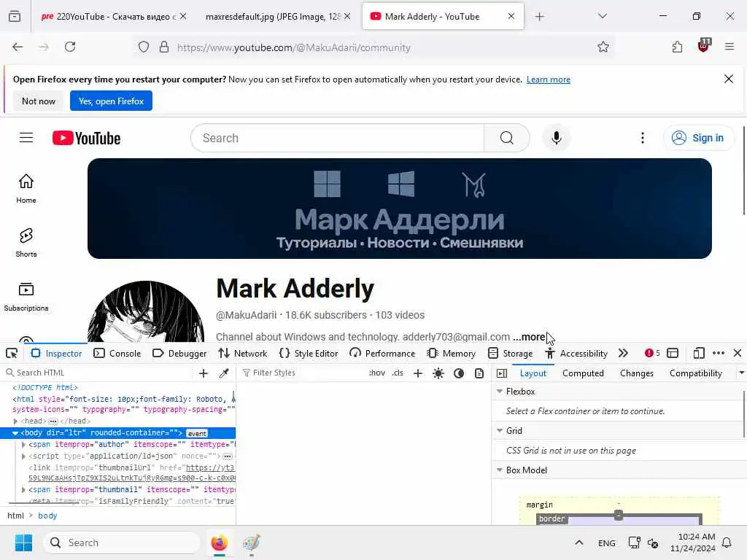Click the devtools error count badge
This screenshot has height=560, width=747.
pyautogui.click(x=652, y=353)
